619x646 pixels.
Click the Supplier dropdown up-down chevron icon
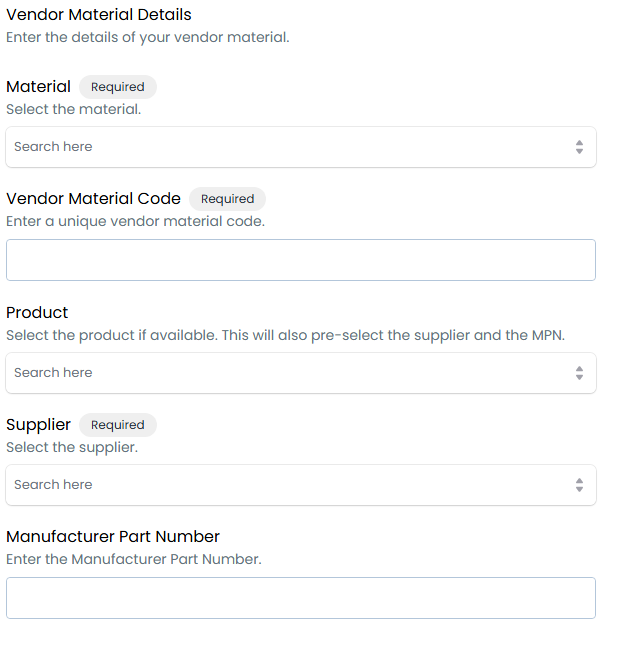coord(579,485)
